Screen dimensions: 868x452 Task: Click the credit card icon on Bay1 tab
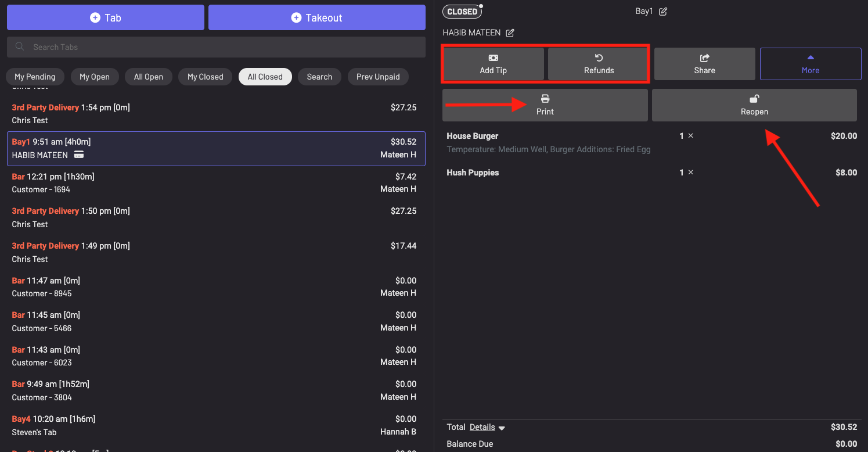(x=80, y=155)
